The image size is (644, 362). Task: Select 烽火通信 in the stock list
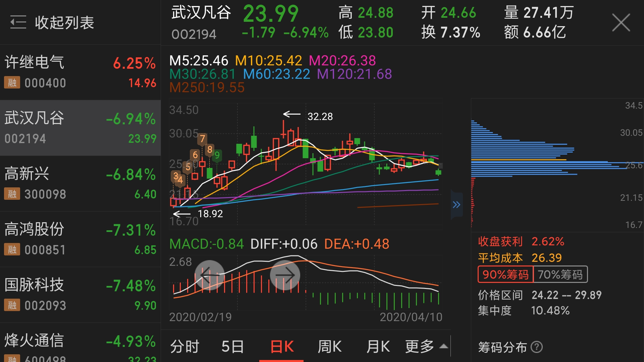(80, 343)
